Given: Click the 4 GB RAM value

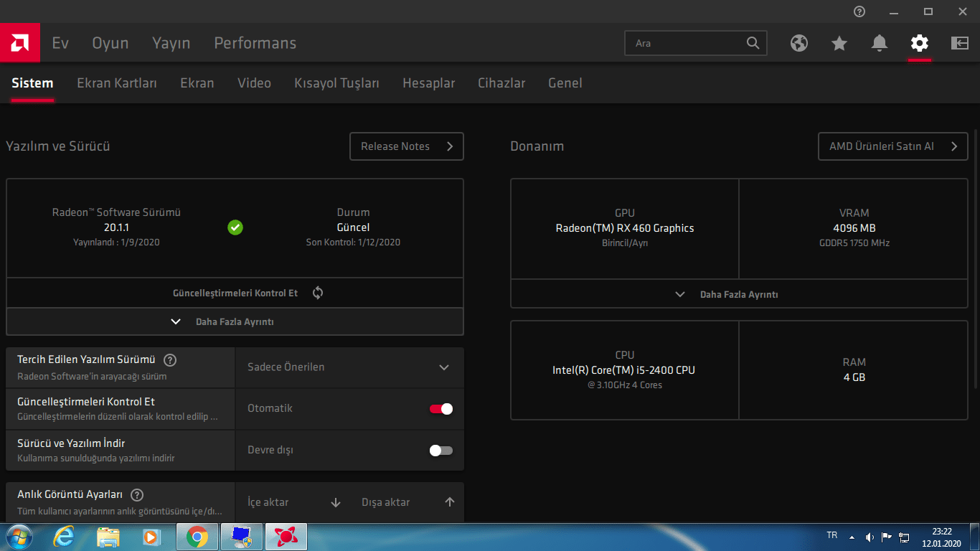Looking at the screenshot, I should point(854,377).
